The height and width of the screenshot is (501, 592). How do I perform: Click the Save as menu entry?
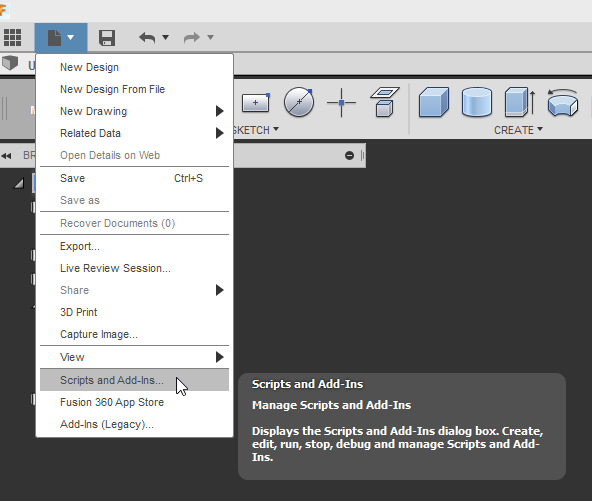134,200
